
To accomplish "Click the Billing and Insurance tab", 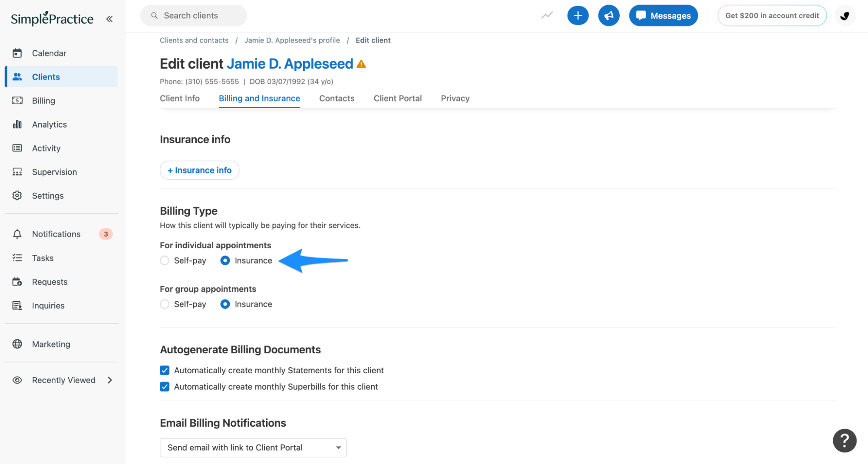I will tap(259, 99).
